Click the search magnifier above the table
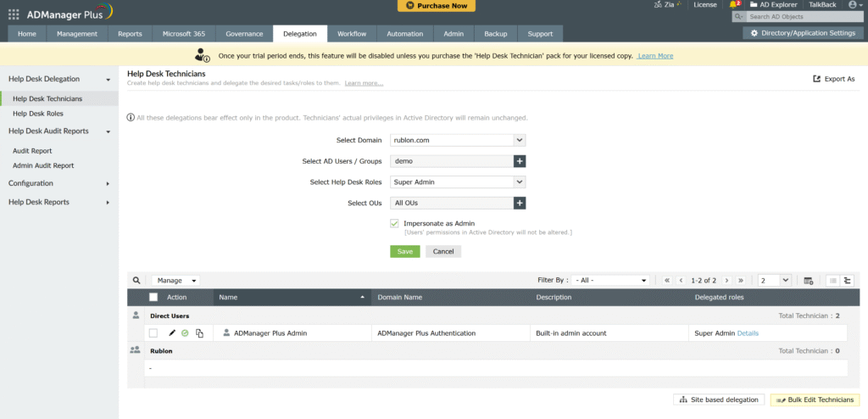The image size is (868, 419). [136, 281]
